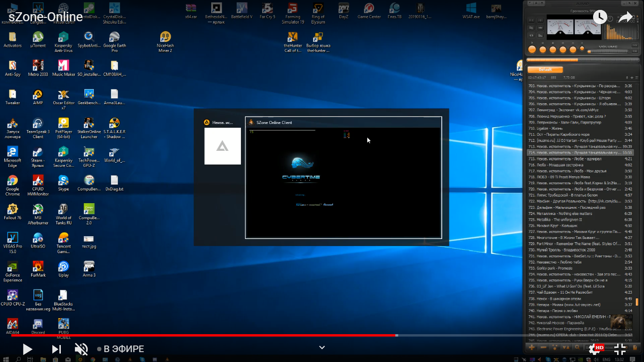Click AIMP small open-file eject button
Screen dimensions: 644x362
pos(582,48)
